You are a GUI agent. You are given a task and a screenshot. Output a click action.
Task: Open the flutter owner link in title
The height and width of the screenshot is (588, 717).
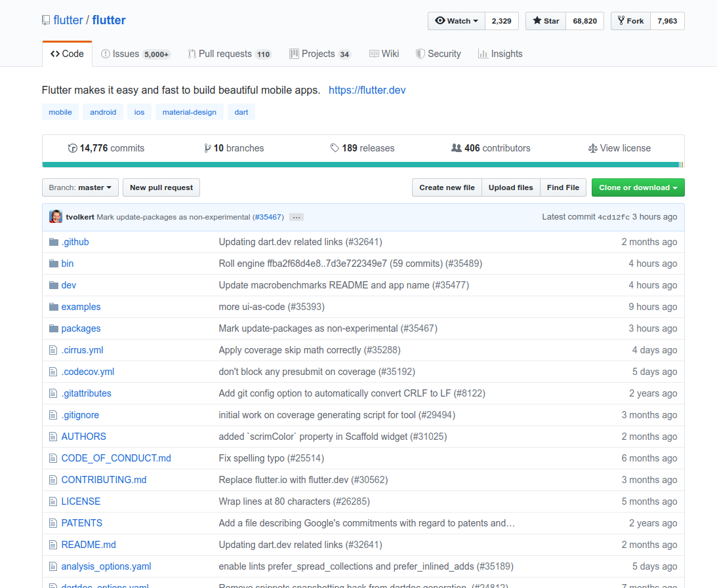pos(68,20)
